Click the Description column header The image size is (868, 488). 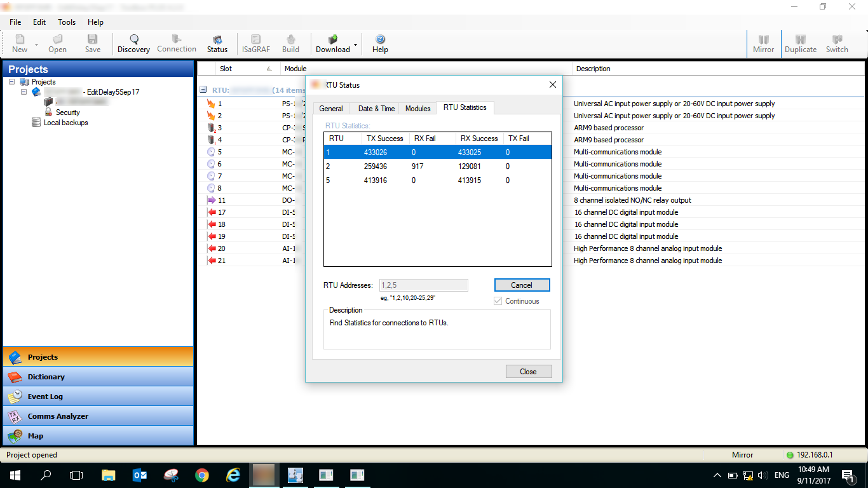719,69
